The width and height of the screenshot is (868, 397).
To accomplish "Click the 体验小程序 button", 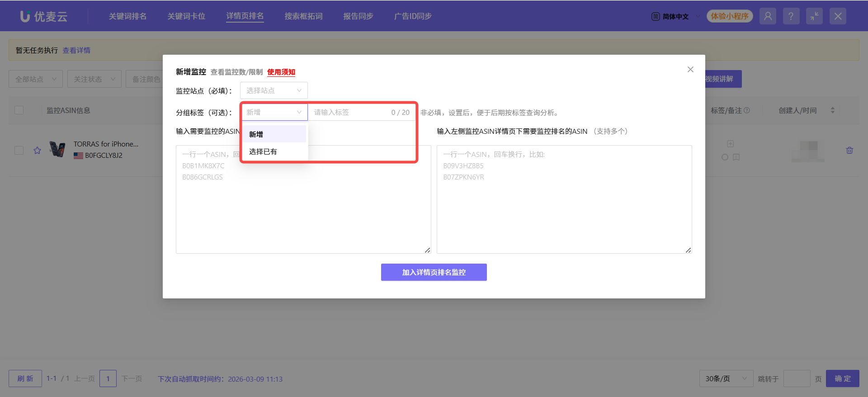I will point(730,16).
